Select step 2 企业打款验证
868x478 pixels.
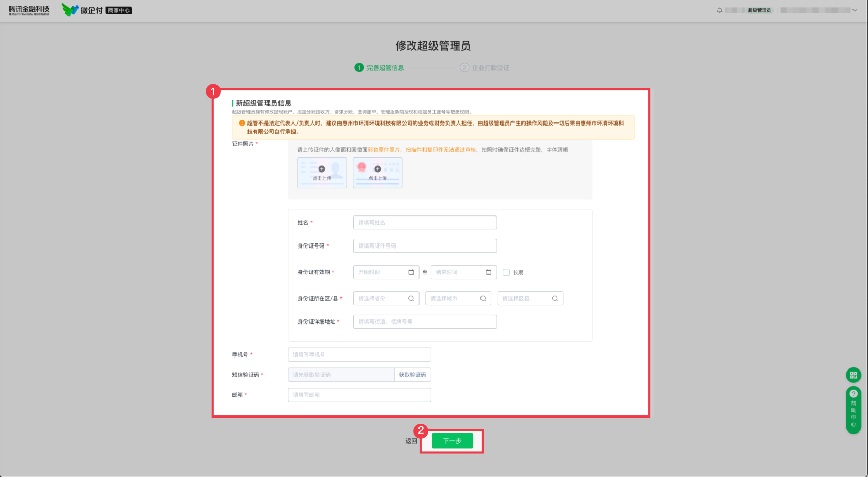click(x=485, y=68)
